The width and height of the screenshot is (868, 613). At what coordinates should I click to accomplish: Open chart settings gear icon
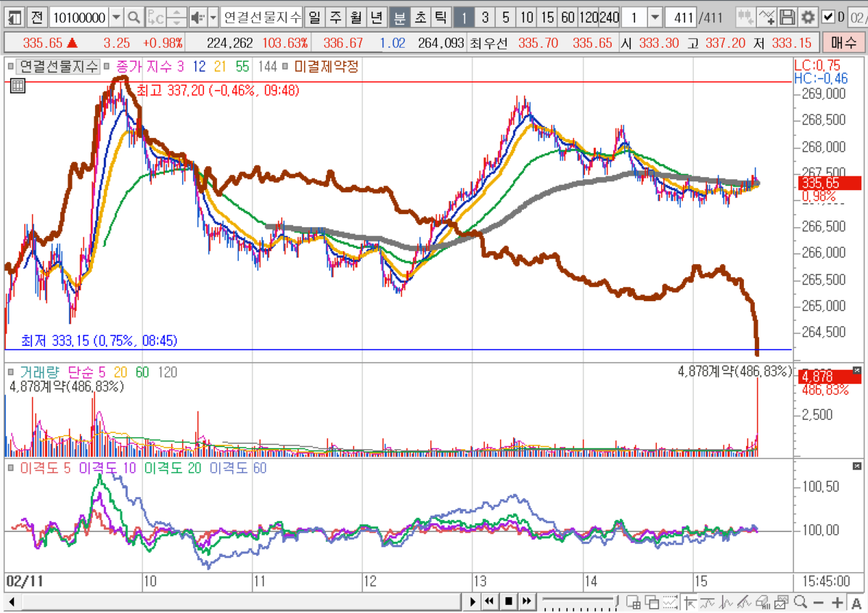808,17
